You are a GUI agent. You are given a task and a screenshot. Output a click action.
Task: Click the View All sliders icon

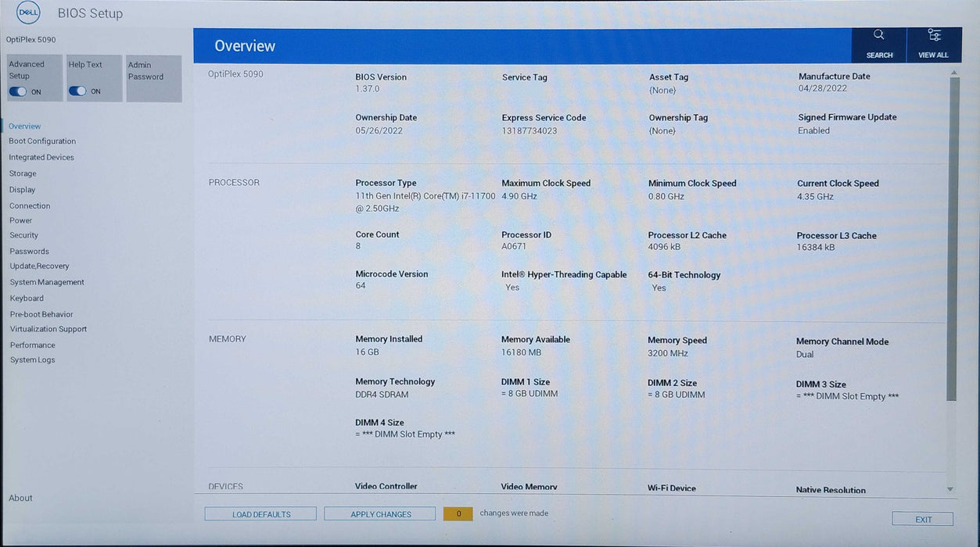pyautogui.click(x=934, y=34)
